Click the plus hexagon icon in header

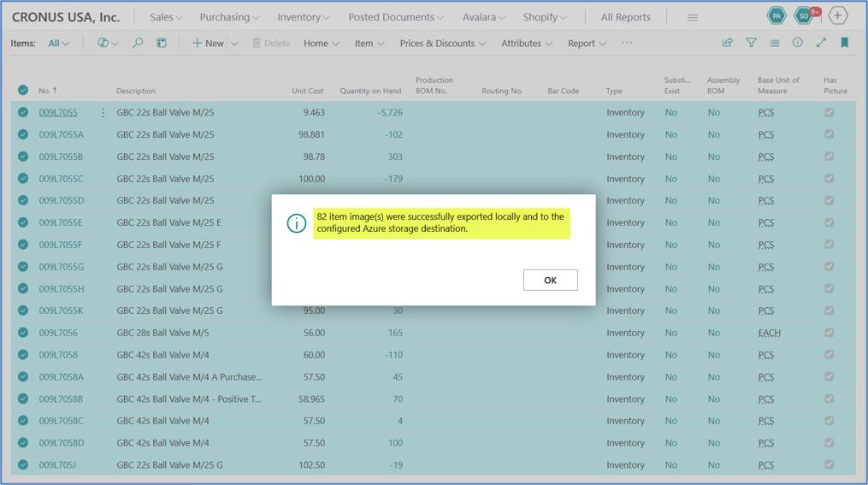pos(837,16)
